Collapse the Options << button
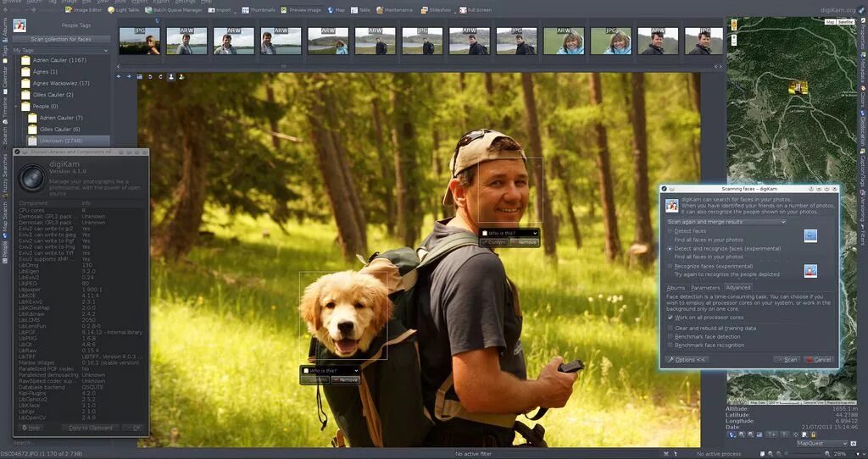 click(687, 359)
